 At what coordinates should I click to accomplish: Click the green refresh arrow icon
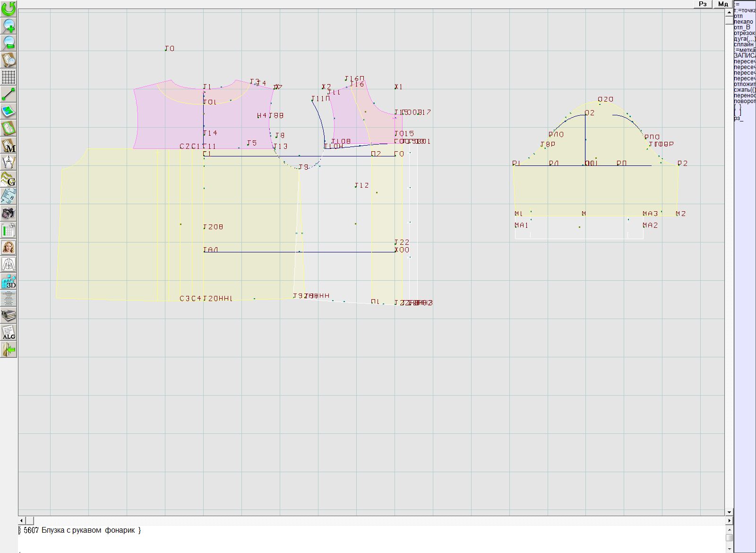tap(9, 9)
